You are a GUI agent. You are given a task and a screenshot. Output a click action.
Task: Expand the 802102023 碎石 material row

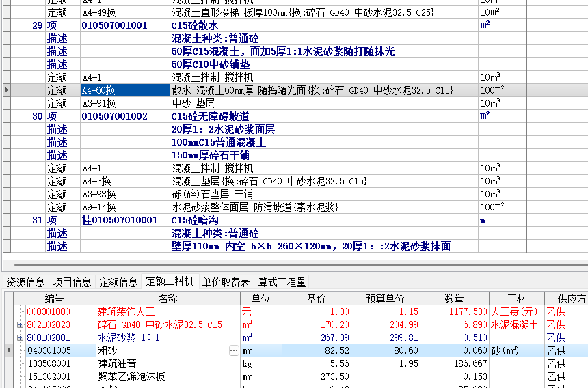coord(21,324)
